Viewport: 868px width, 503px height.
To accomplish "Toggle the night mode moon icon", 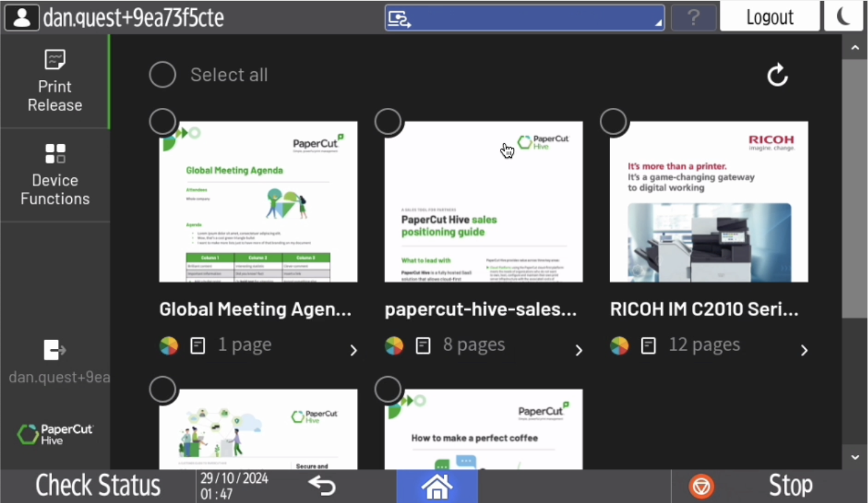I will pyautogui.click(x=844, y=16).
